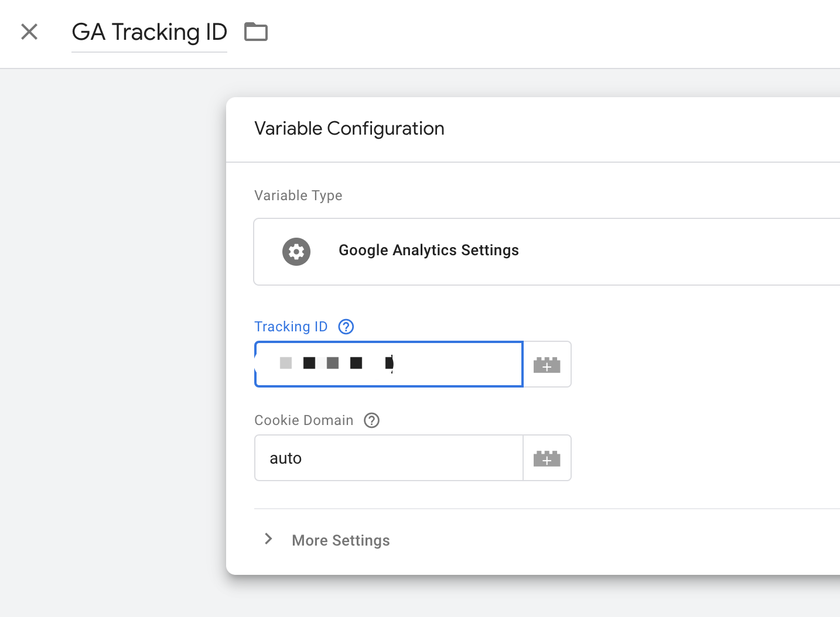
Task: Insert a variable into the Tracking ID field
Action: coord(547,364)
